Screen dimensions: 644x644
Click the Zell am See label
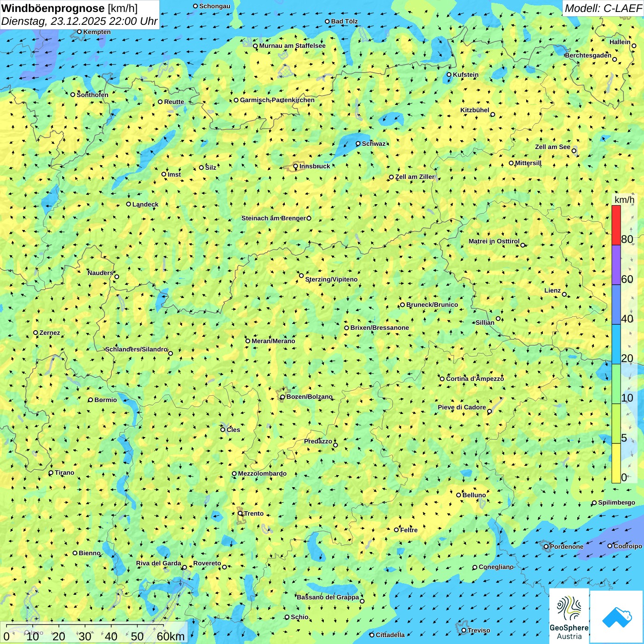coord(552,147)
